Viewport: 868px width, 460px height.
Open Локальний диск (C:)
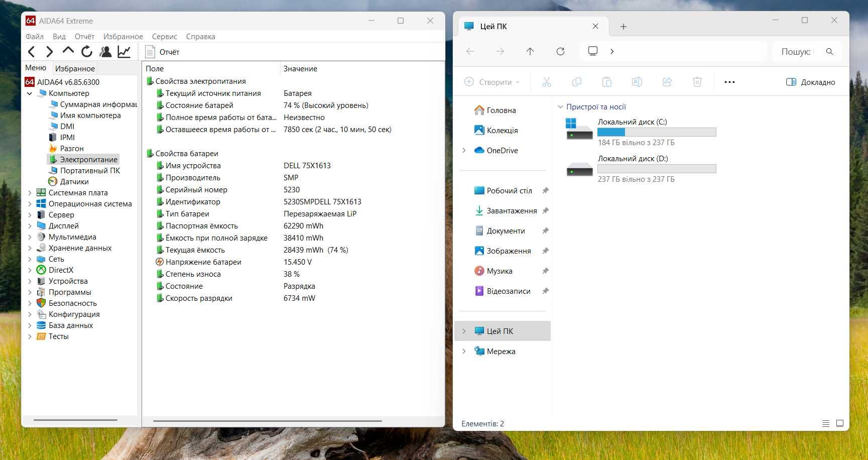(641, 132)
